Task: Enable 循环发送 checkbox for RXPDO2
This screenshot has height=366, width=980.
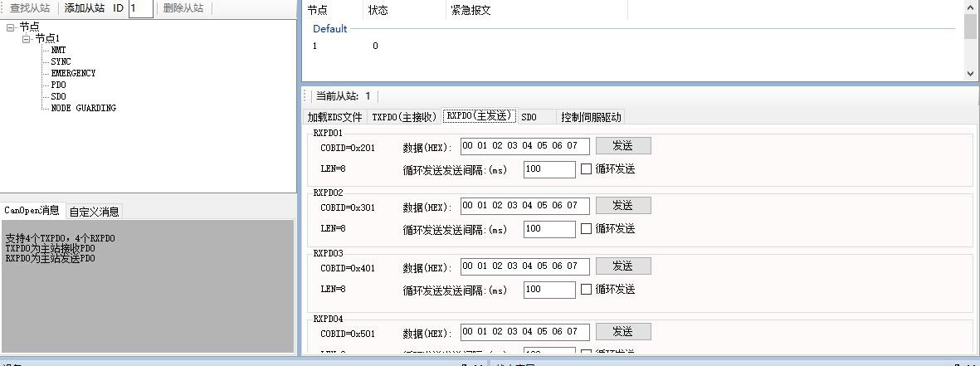Action: point(587,229)
